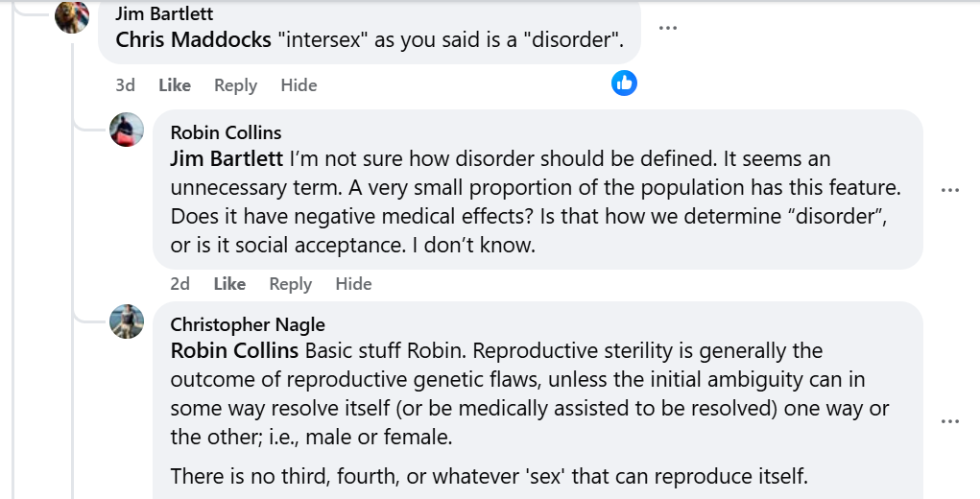Open options menu for Robin Collins's comment

(x=950, y=190)
